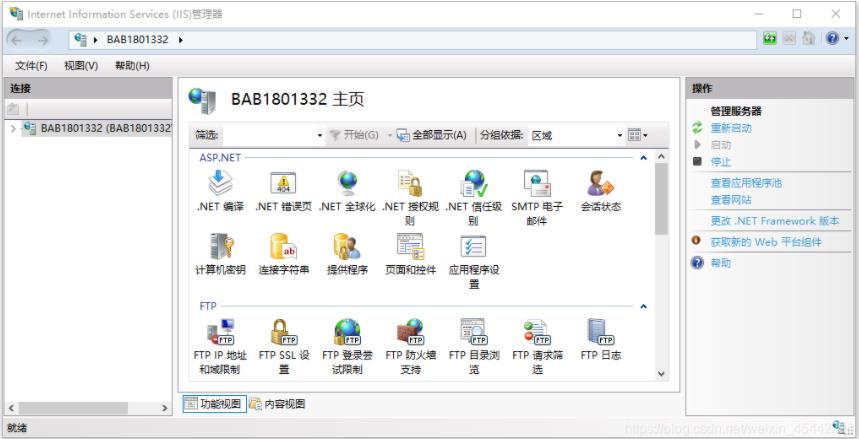Image resolution: width=859 pixels, height=439 pixels.
Task: Open the .NET 全球化 globe icon
Action: 347,185
